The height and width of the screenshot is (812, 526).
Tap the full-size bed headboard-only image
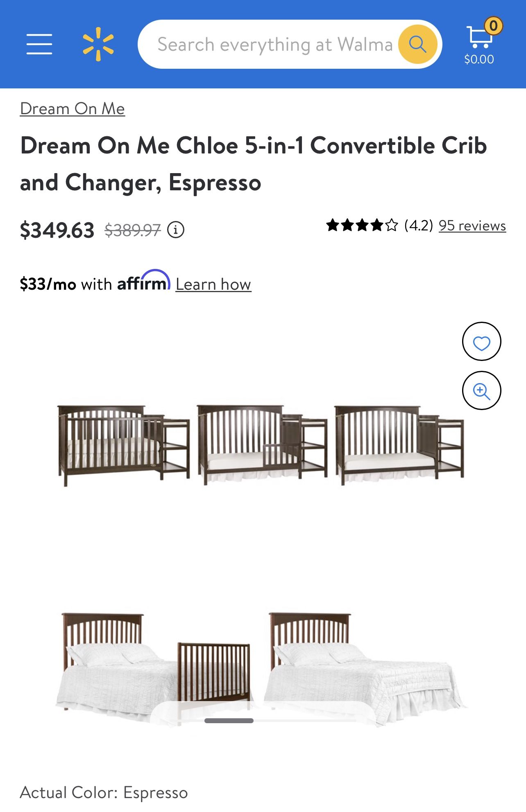(x=365, y=668)
